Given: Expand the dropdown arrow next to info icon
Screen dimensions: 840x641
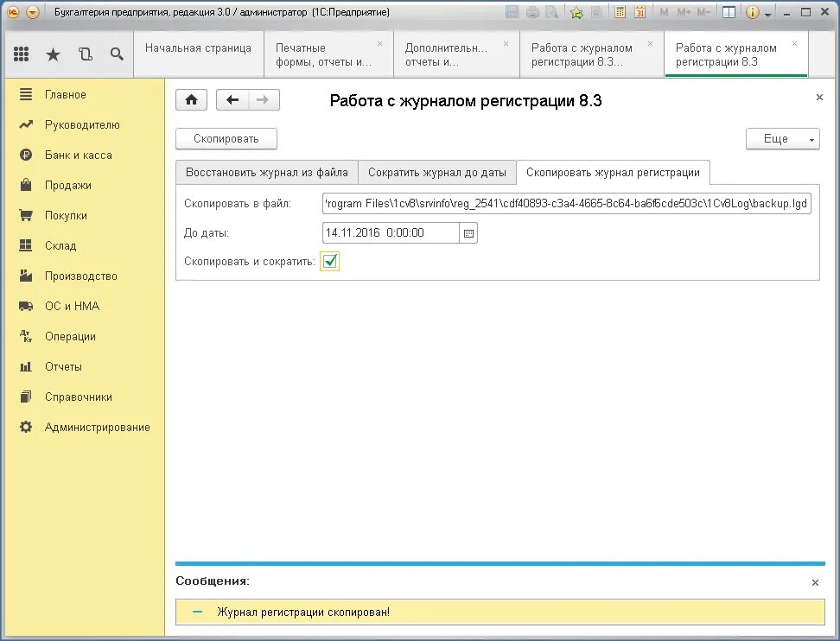Looking at the screenshot, I should click(x=767, y=13).
